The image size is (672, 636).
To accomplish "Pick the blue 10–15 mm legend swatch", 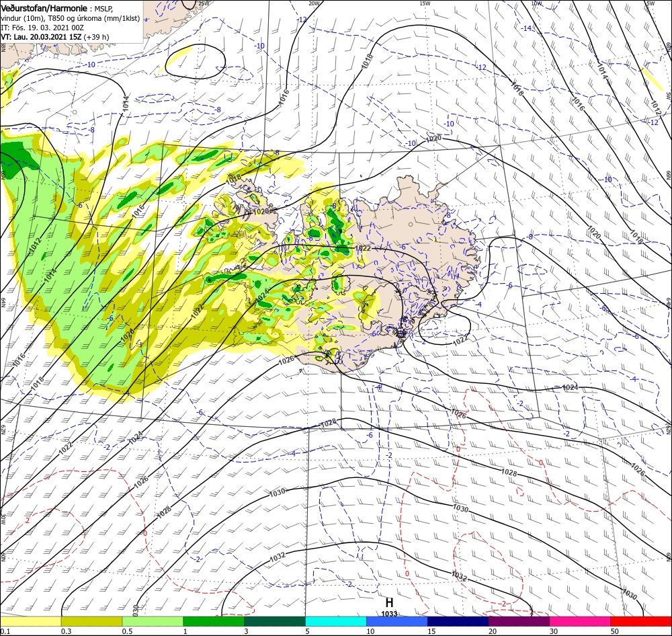I will pos(397,621).
